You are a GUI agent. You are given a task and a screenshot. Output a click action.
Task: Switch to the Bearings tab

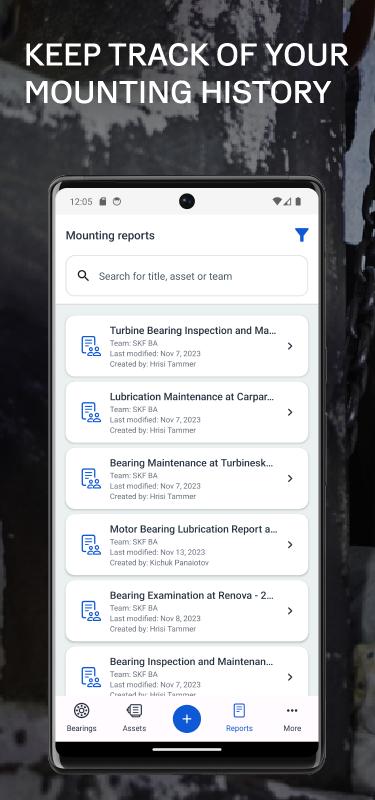tap(81, 717)
